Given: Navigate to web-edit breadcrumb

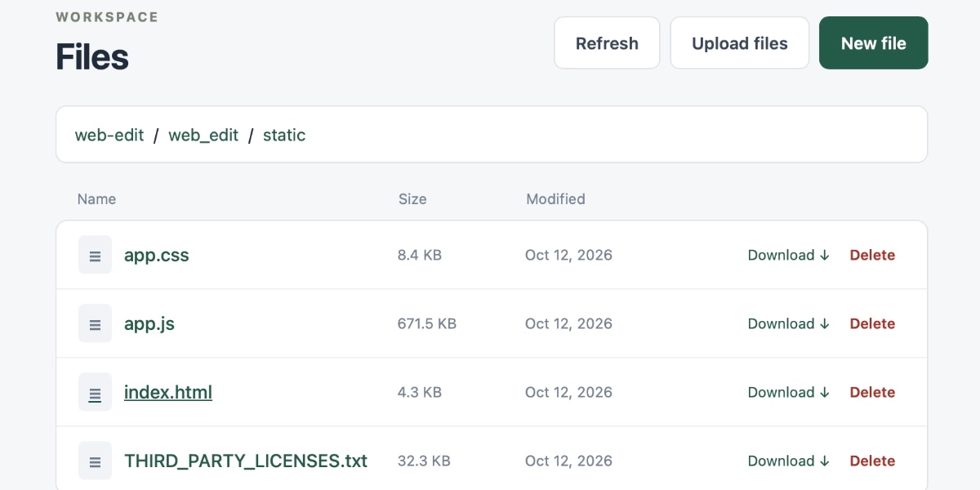Looking at the screenshot, I should coord(109,135).
